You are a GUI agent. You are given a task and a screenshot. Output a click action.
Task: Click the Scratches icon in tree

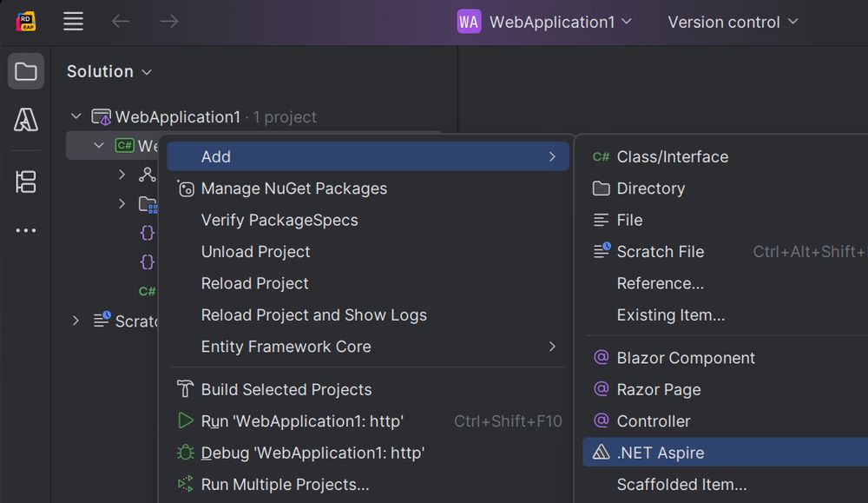point(102,319)
